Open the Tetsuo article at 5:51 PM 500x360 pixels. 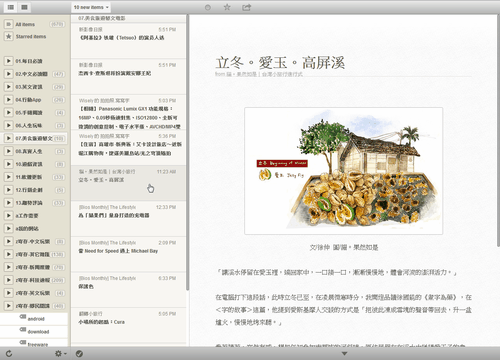pos(128,41)
